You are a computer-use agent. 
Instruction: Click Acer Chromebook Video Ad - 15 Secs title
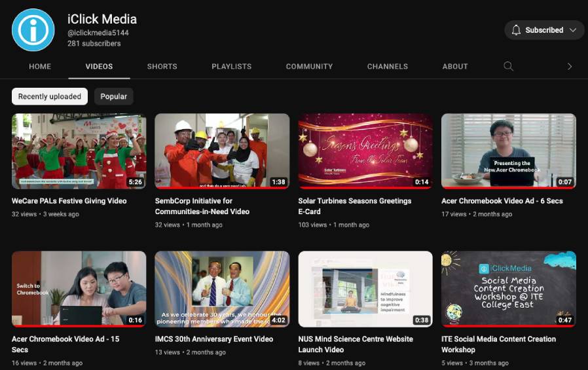click(x=65, y=344)
